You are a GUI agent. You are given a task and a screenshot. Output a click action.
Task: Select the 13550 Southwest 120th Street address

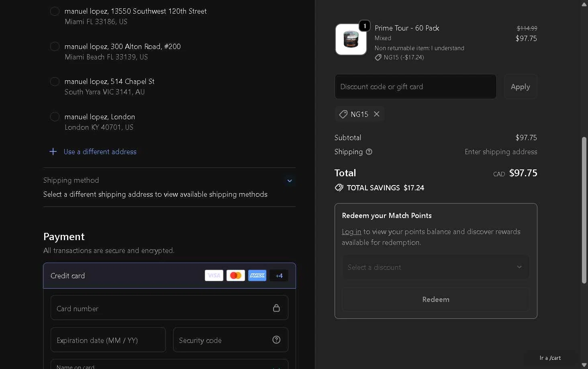tap(55, 11)
